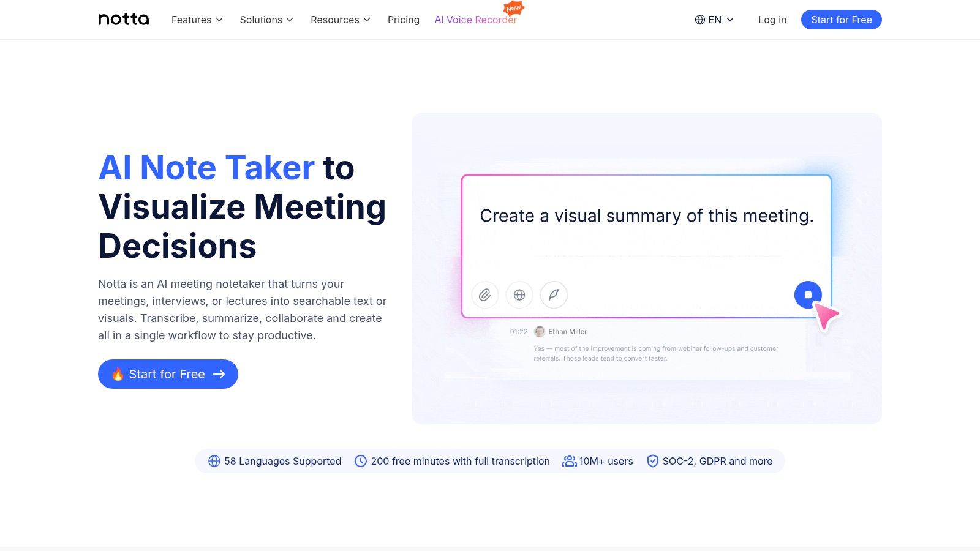Open the Pricing page
This screenshot has width=980, height=551.
point(403,20)
